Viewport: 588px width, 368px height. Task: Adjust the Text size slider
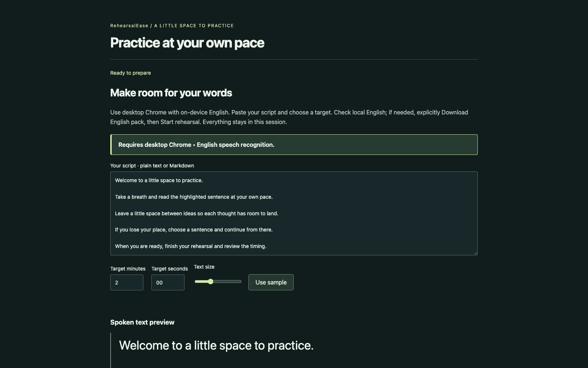218,282
